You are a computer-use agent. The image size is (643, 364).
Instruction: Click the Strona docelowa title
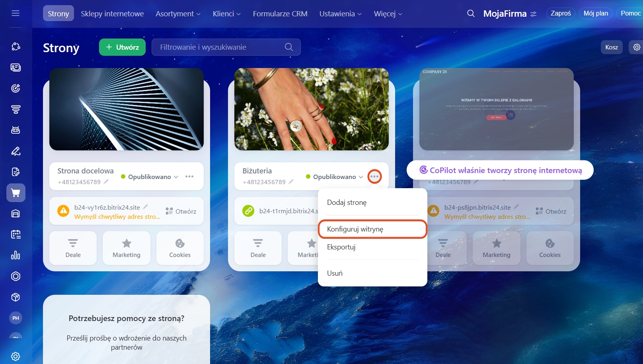point(86,171)
